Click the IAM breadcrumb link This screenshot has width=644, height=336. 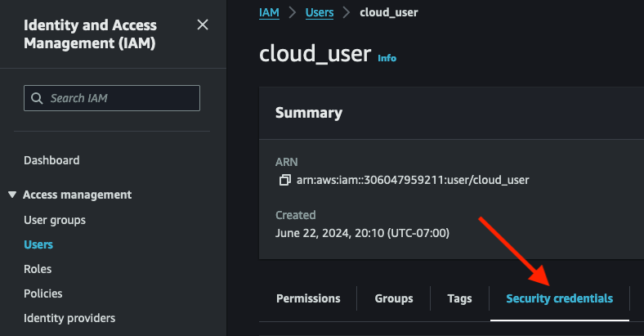[270, 12]
